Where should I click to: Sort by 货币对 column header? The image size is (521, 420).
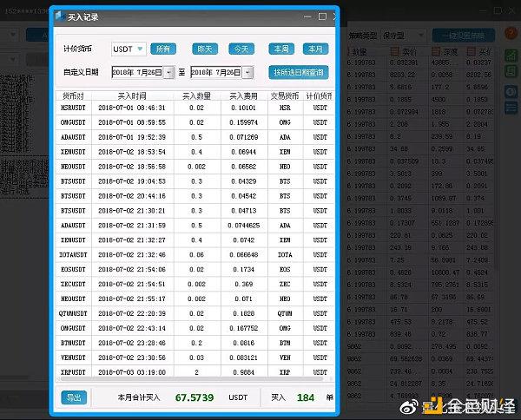pyautogui.click(x=73, y=96)
